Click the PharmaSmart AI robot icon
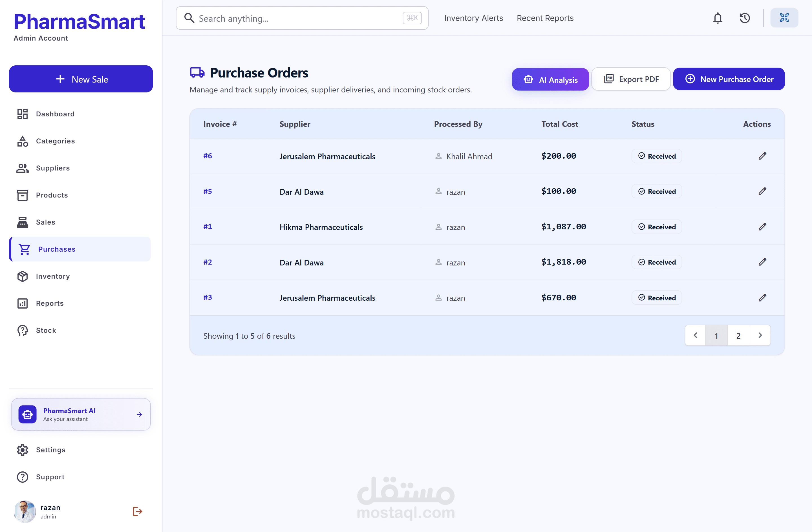The height and width of the screenshot is (532, 812). pyautogui.click(x=27, y=414)
